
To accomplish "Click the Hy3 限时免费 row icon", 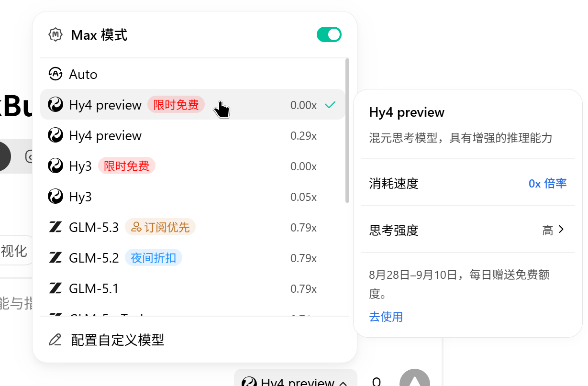I will 55,166.
